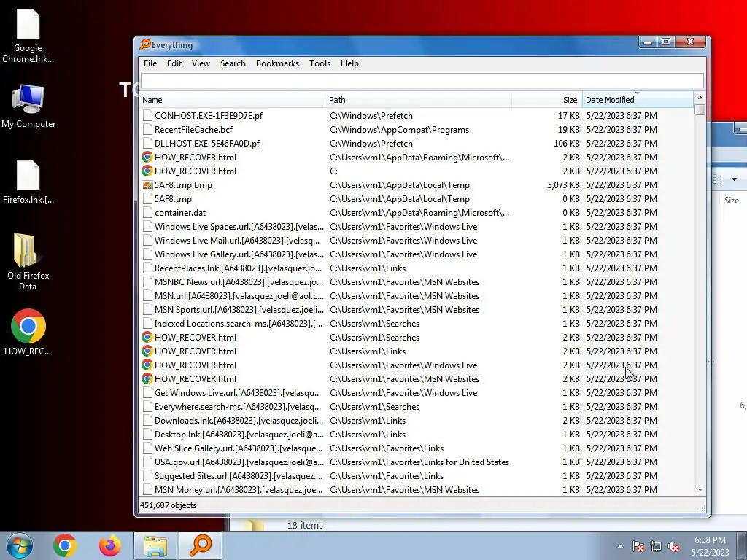Open view options dropdown in Explorer window behind
Image resolution: width=747 pixels, height=560 pixels.
pos(734,179)
